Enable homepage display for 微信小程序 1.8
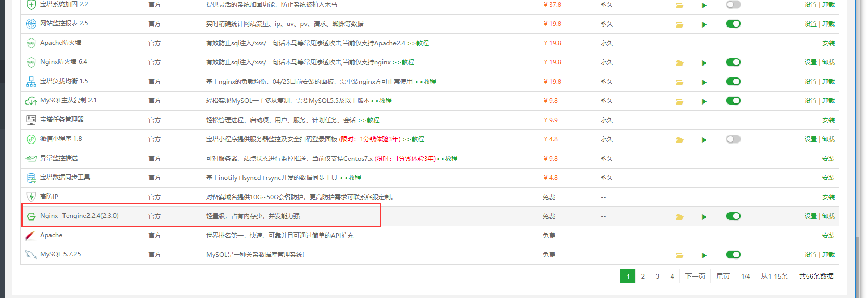868x298 pixels. 733,139
